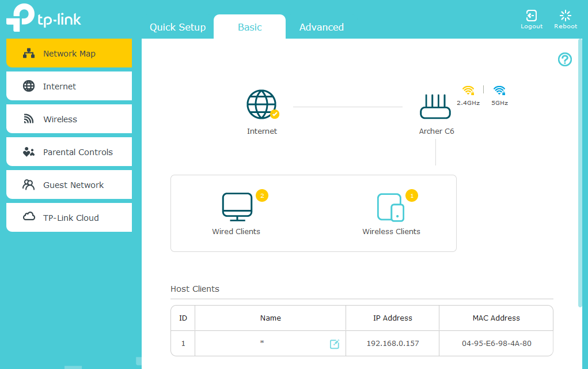Image resolution: width=588 pixels, height=369 pixels.
Task: Click the IP address 192.168.0.157
Action: tap(393, 343)
